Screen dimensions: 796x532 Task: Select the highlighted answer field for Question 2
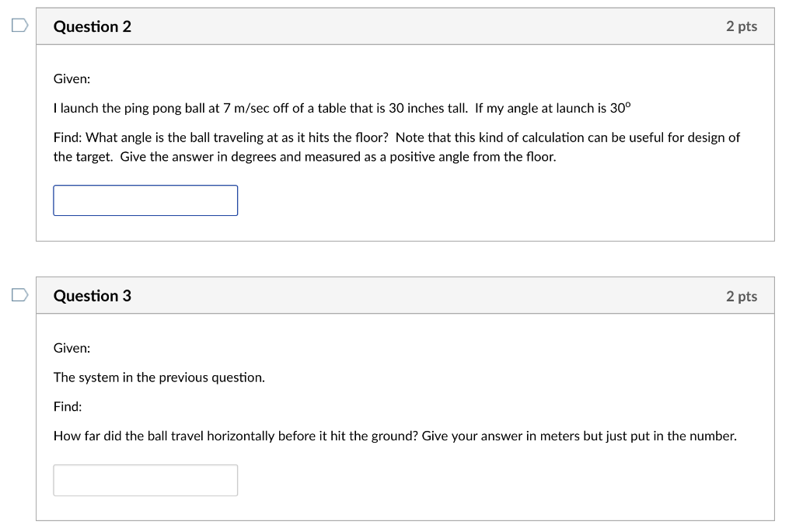point(145,200)
